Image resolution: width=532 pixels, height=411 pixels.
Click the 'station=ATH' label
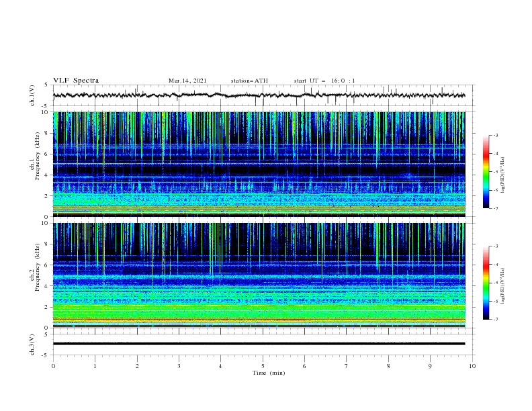pyautogui.click(x=249, y=81)
